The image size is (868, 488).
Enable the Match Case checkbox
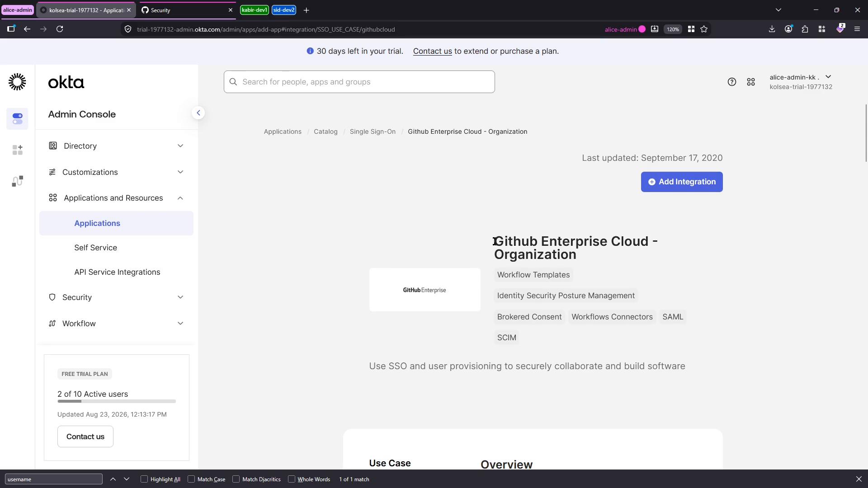click(x=191, y=479)
